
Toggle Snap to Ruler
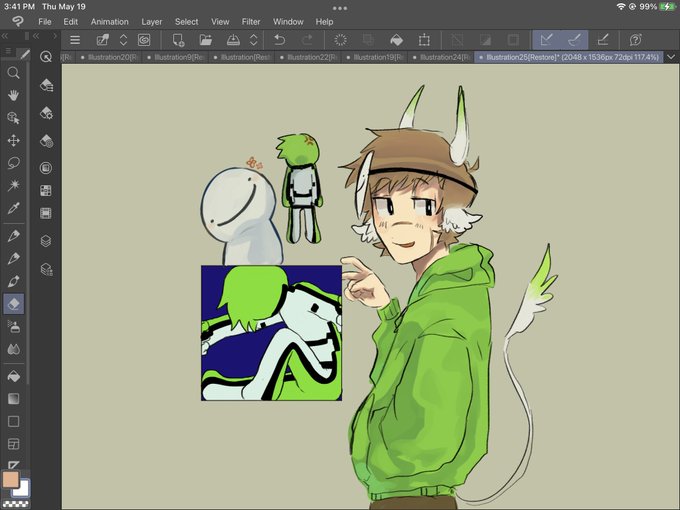[x=546, y=40]
